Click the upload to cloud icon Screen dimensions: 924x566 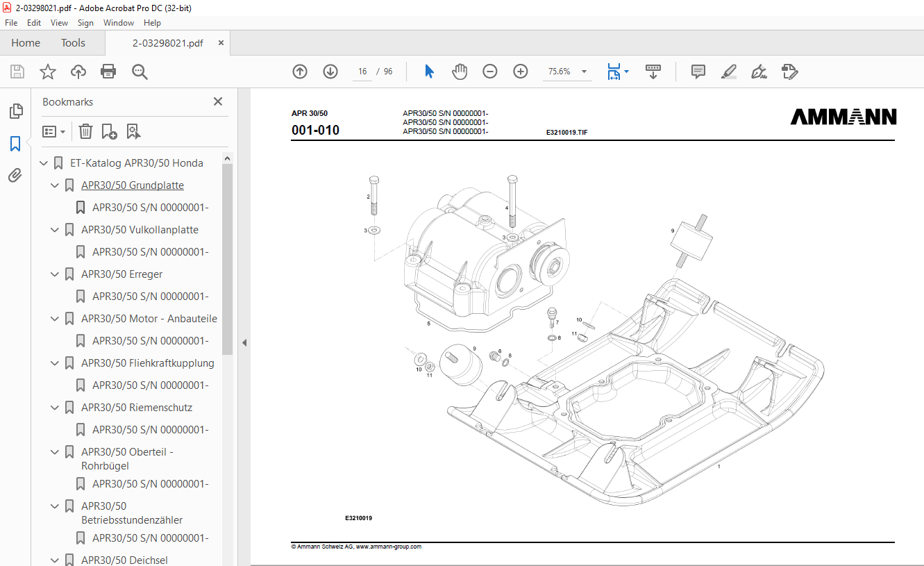78,72
